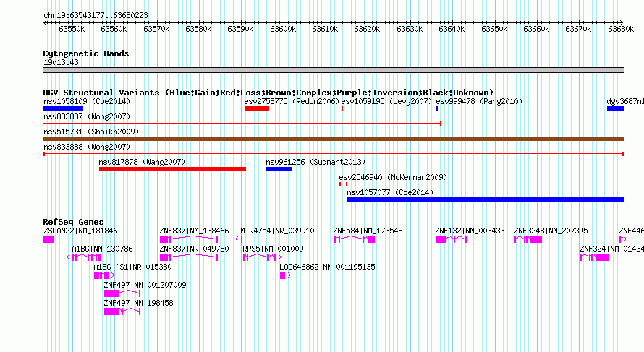Image resolution: width=644 pixels, height=352 pixels.
Task: Click the 63640k ruler tick label
Action: (x=452, y=29)
